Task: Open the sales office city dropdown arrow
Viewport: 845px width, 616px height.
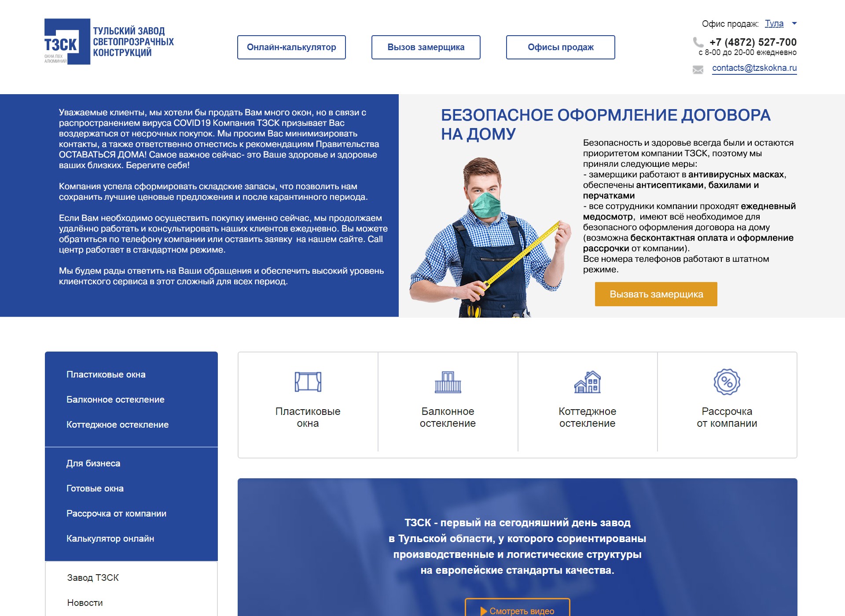Action: (794, 23)
